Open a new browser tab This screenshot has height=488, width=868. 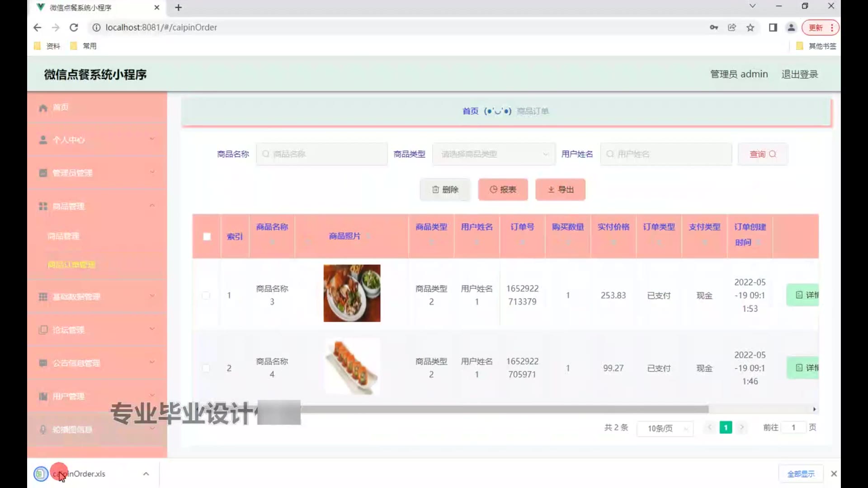179,7
